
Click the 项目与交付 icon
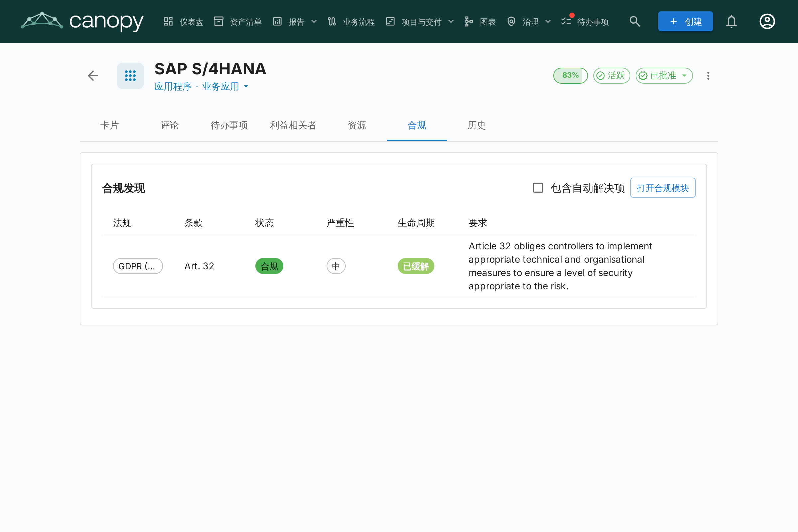tap(390, 21)
